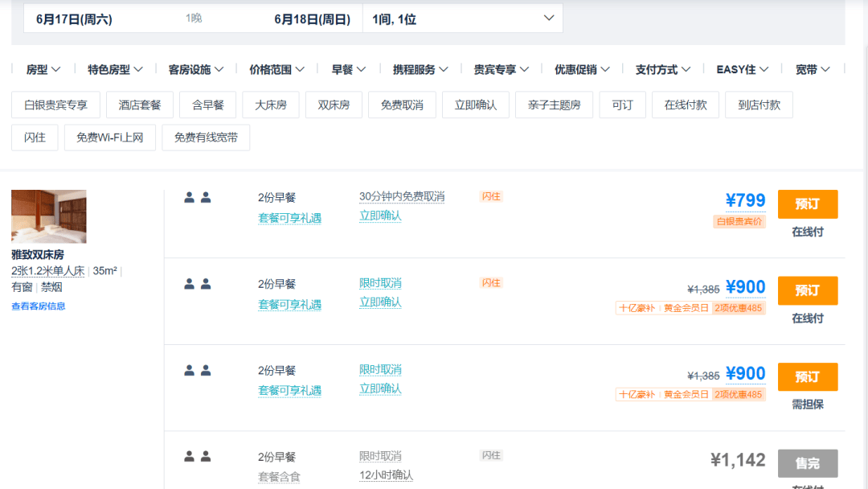The image size is (868, 489).
Task: Click the 闪住 badge in ¥799 row
Action: pos(491,196)
